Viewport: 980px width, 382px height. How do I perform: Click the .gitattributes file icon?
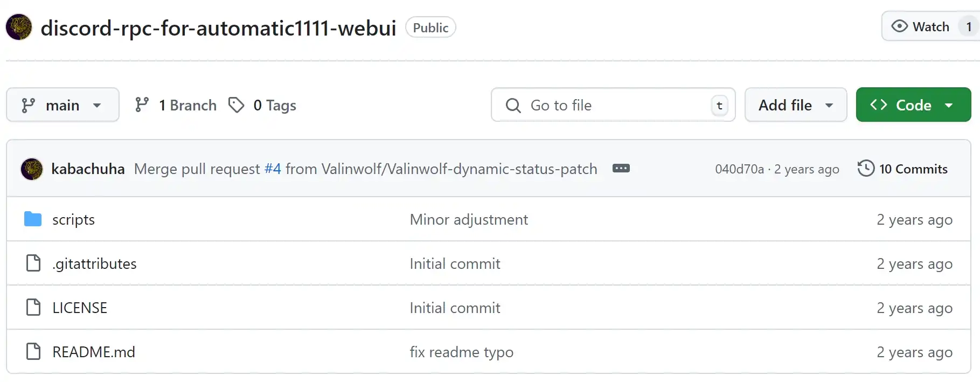33,263
